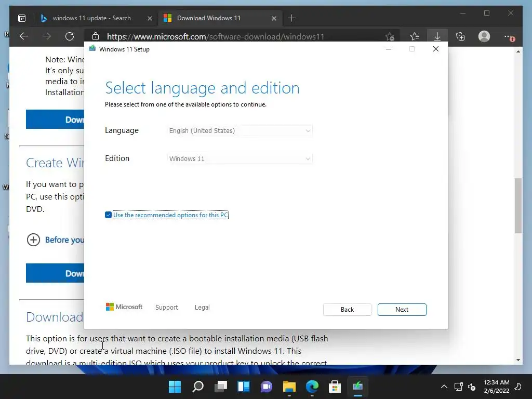Open File Explorer from the taskbar
This screenshot has height=399, width=532.
(x=289, y=387)
